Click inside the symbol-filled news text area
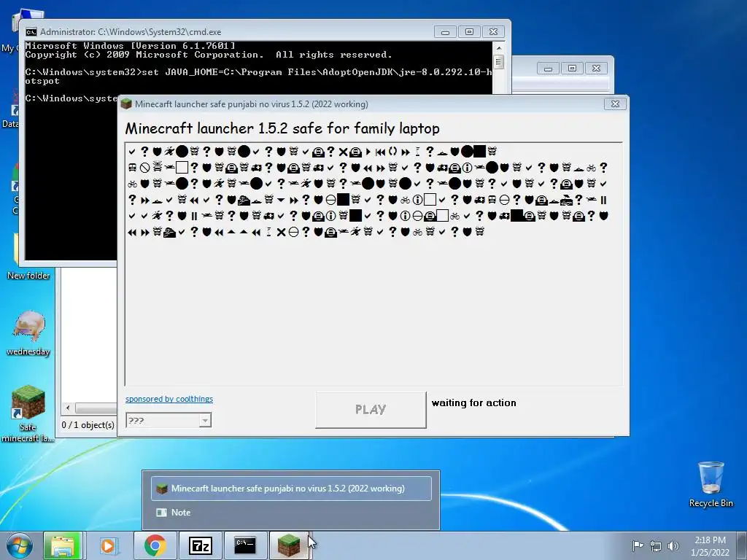 tap(374, 264)
